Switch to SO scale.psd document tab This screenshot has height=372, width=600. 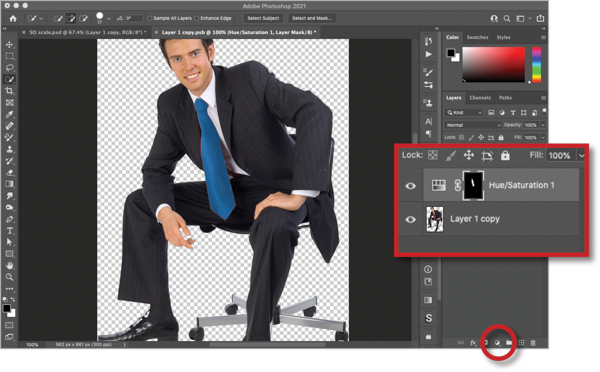[x=88, y=33]
